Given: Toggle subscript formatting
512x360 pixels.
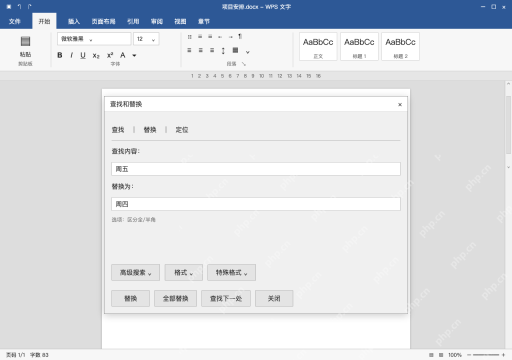Looking at the screenshot, I should [x=96, y=56].
